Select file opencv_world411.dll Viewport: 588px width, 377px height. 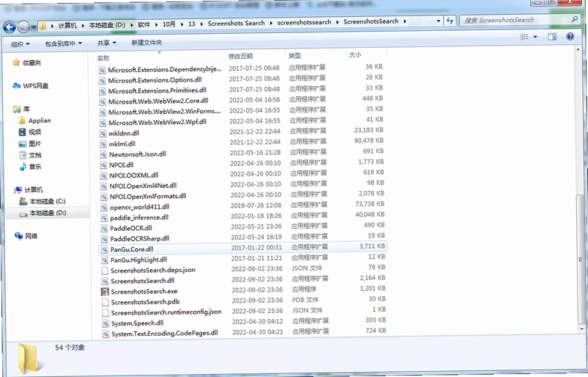pyautogui.click(x=140, y=207)
